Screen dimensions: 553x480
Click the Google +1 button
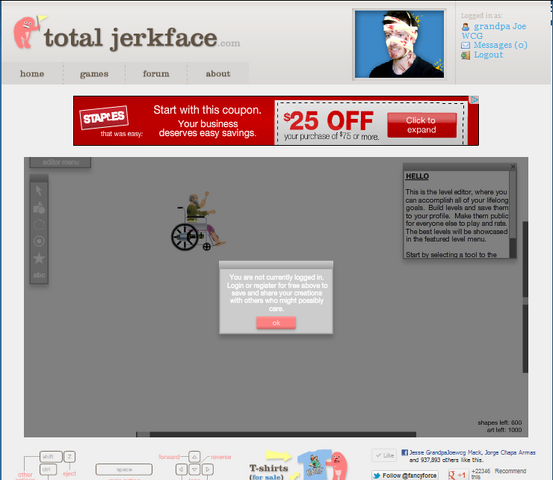(x=458, y=475)
